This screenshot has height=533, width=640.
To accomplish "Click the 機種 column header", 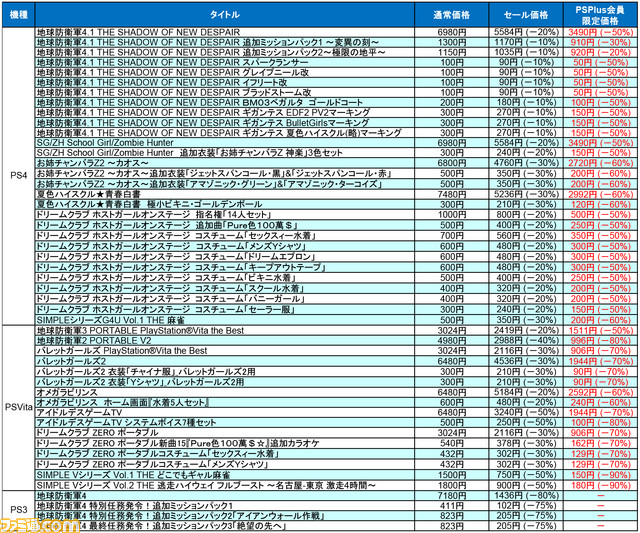I will [x=19, y=15].
